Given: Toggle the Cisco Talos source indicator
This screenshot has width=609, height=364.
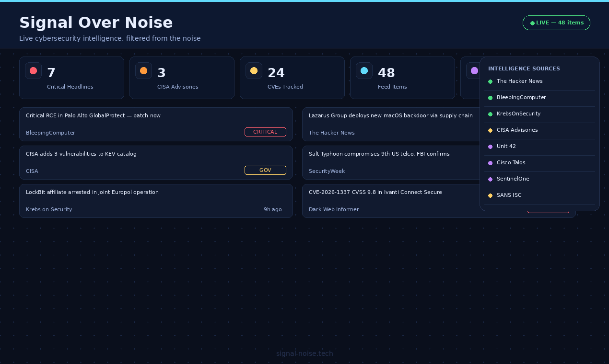Looking at the screenshot, I should (x=490, y=163).
